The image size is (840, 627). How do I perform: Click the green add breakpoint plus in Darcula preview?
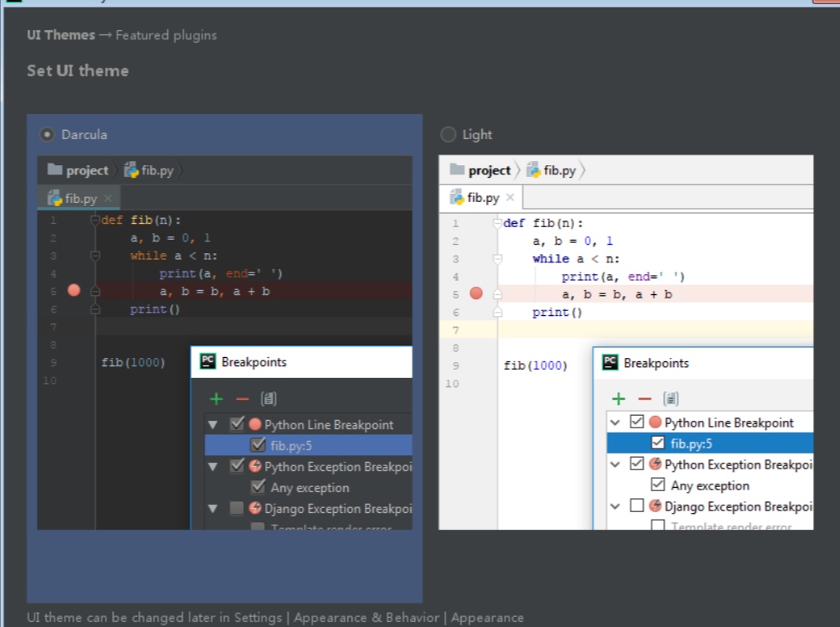[216, 399]
